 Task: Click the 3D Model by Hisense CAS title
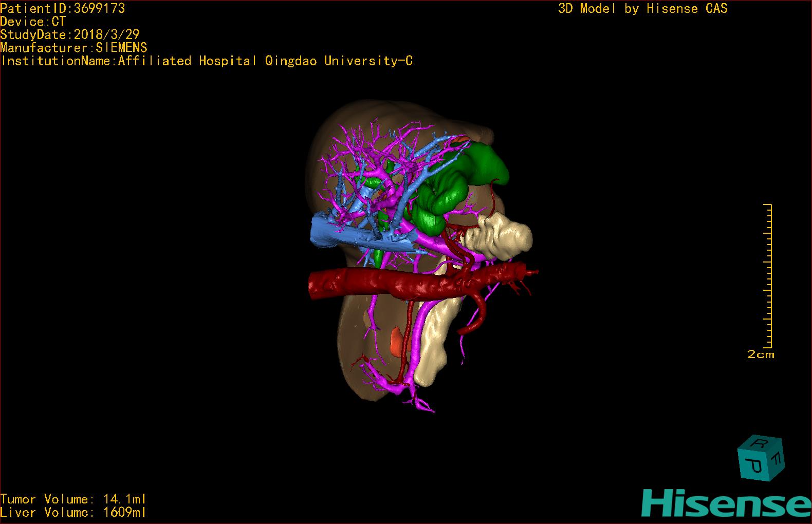pyautogui.click(x=642, y=8)
